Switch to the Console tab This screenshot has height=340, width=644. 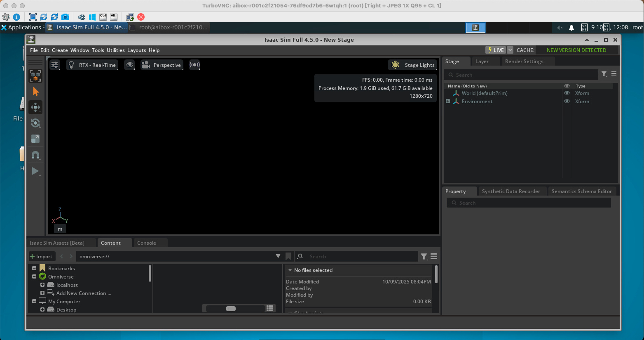147,243
